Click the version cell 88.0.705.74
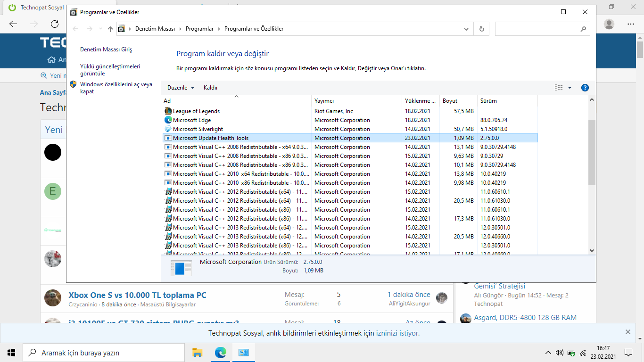The height and width of the screenshot is (362, 644). pos(494,120)
